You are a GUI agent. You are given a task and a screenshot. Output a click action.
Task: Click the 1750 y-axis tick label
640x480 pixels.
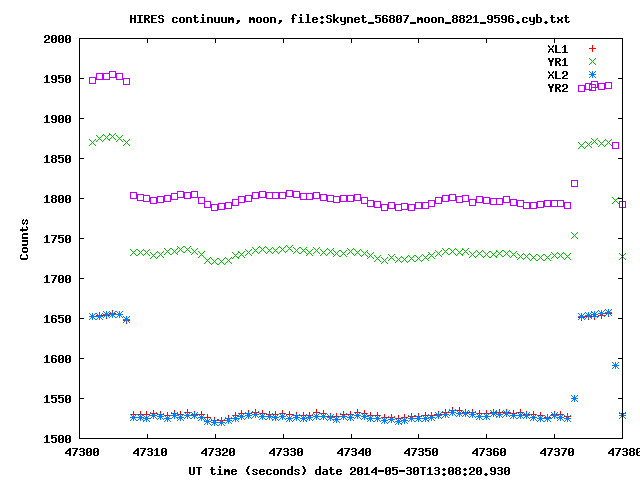(x=57, y=239)
